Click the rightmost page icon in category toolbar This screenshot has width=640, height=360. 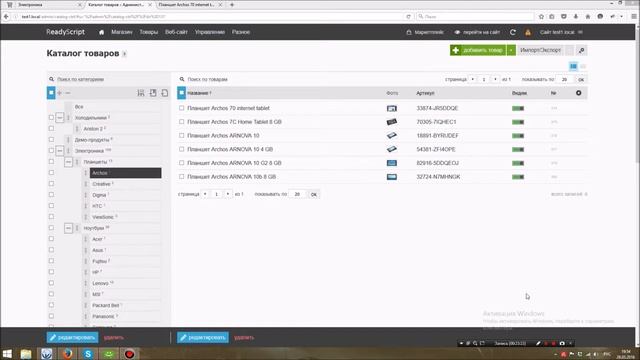(x=164, y=93)
